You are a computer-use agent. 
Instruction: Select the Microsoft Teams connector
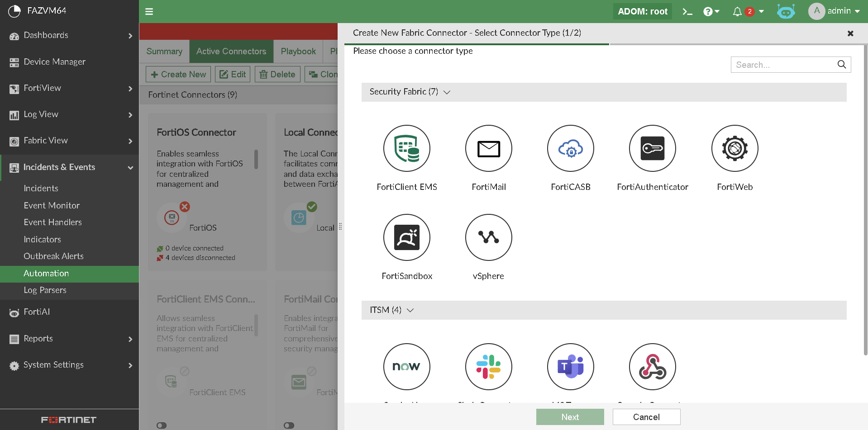(x=570, y=367)
